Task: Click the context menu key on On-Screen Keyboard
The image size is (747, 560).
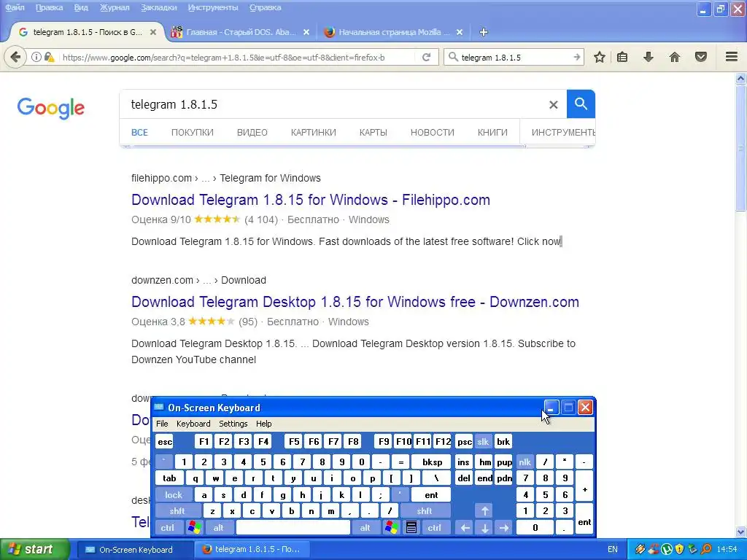Action: [x=411, y=528]
